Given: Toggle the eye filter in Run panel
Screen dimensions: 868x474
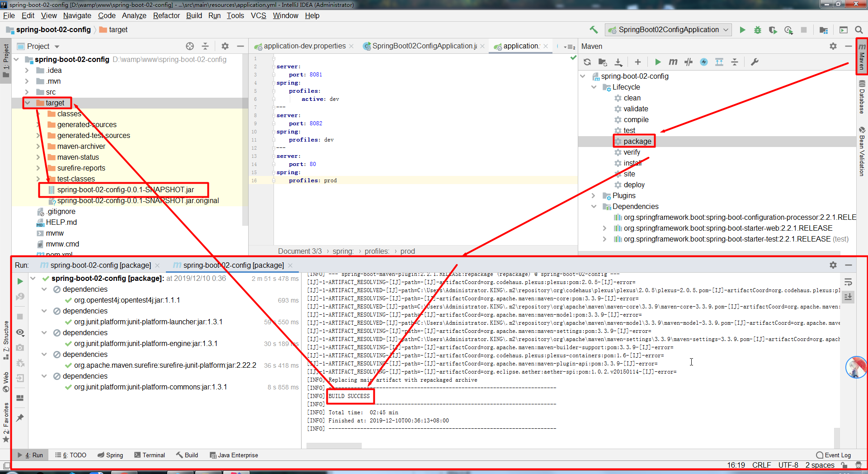Looking at the screenshot, I should click(20, 332).
